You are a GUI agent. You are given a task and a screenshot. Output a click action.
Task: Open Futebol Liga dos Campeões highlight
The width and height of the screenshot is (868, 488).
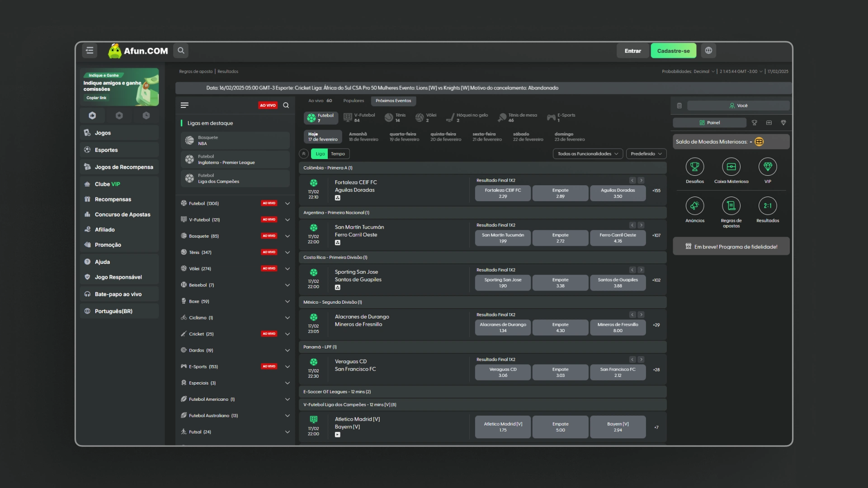235,178
